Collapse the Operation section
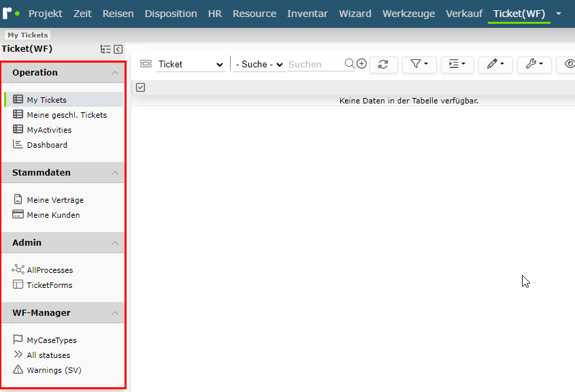This screenshot has width=575, height=392. point(115,73)
